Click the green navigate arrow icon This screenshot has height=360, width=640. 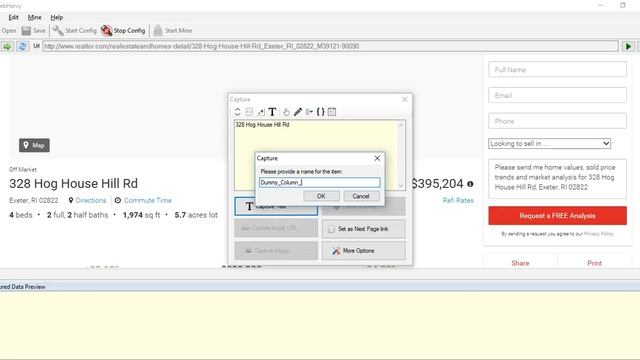click(x=7, y=47)
